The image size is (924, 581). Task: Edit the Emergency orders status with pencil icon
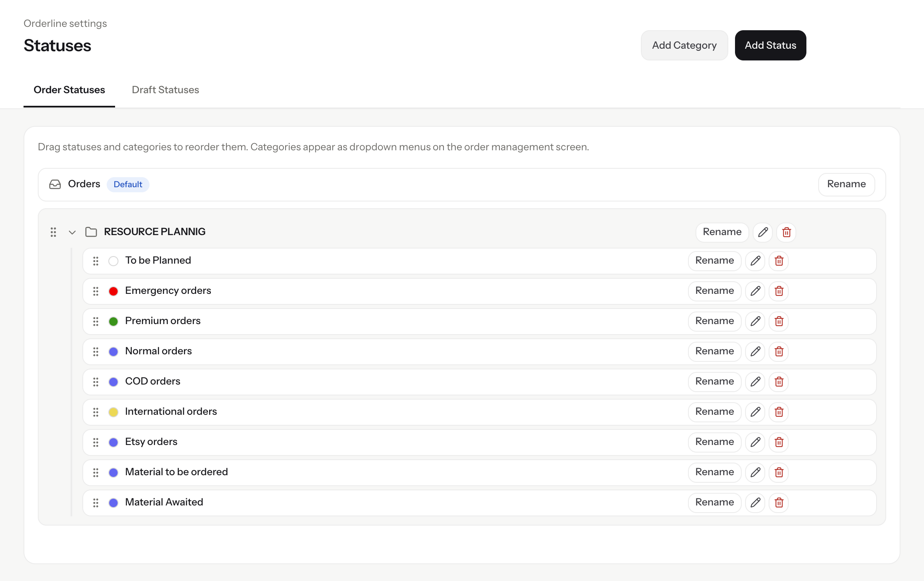755,291
